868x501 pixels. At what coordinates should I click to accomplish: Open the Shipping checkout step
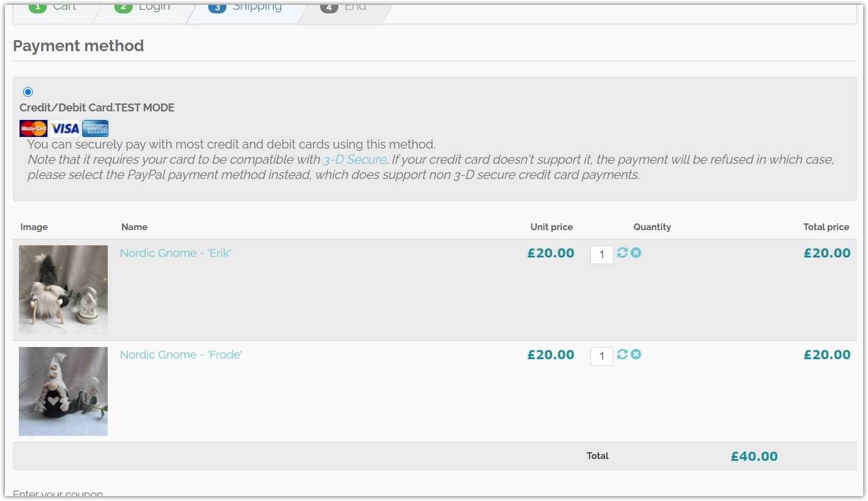pos(245,7)
